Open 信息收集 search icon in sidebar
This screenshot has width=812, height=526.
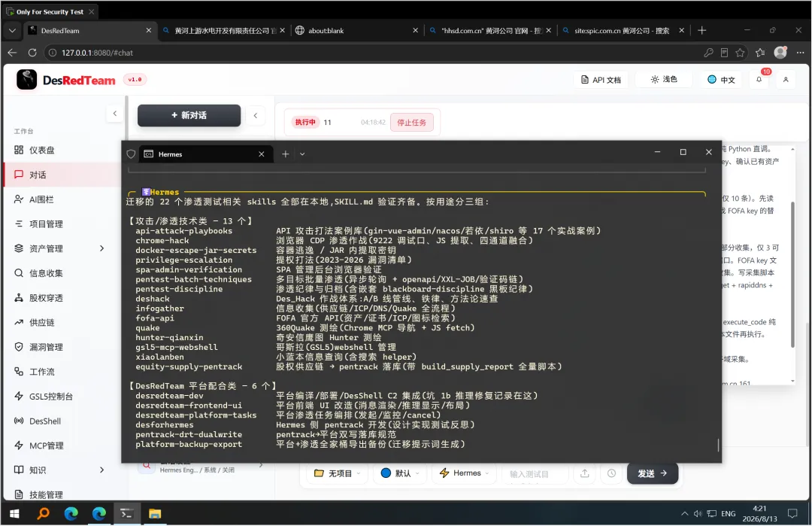coord(19,273)
